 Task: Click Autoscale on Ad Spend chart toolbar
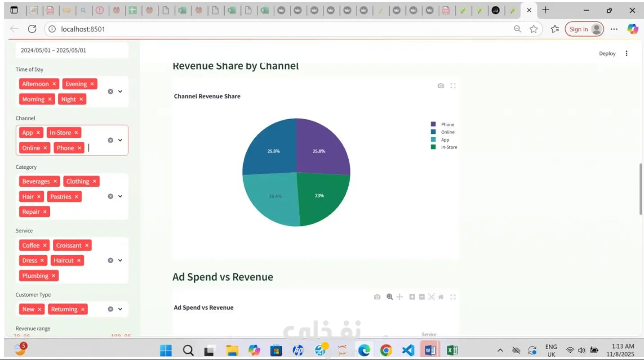[431, 297]
